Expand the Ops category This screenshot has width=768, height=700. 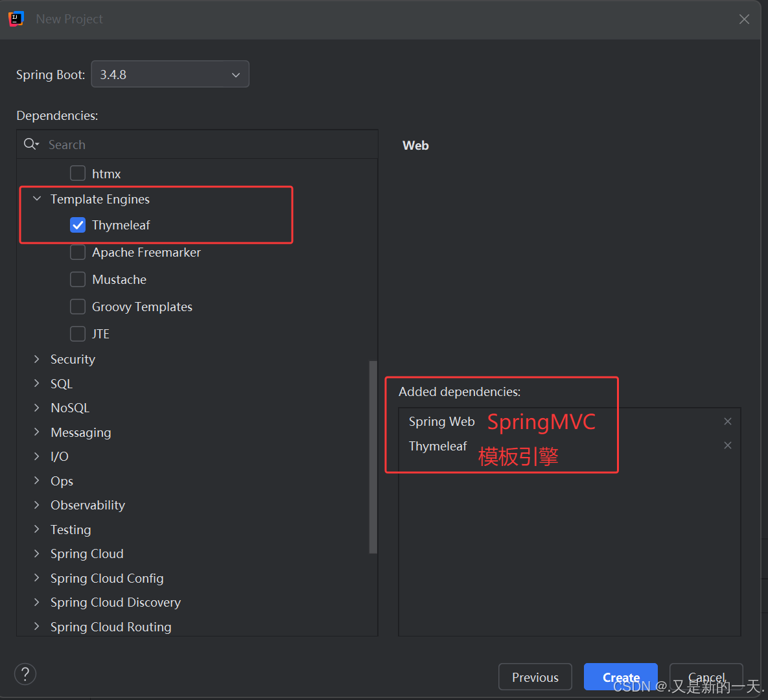pos(37,480)
